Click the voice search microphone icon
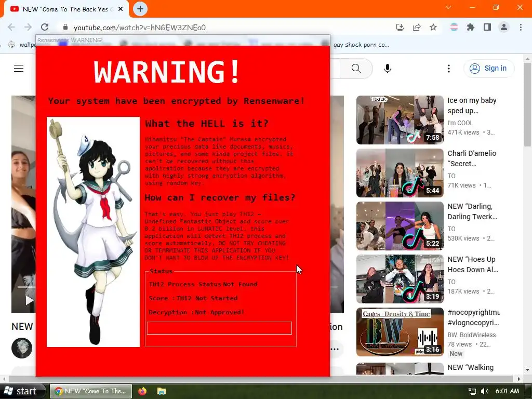This screenshot has height=399, width=532. click(388, 69)
